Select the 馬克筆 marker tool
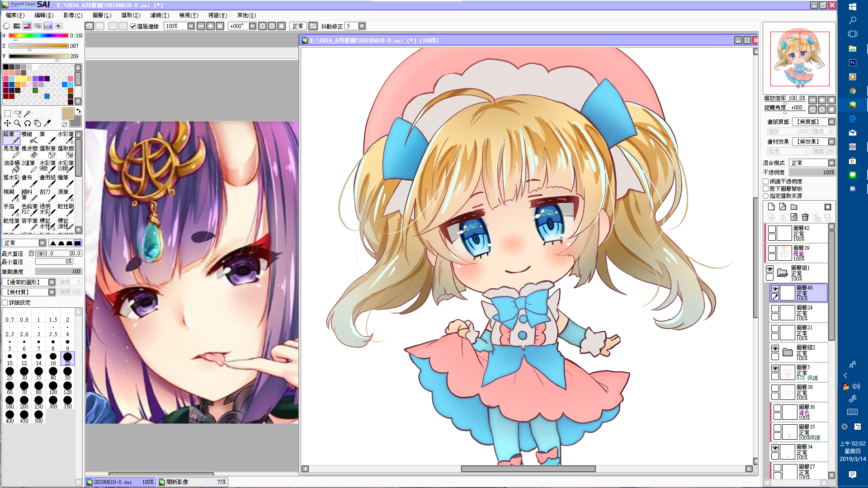The height and width of the screenshot is (488, 868). coord(11,152)
